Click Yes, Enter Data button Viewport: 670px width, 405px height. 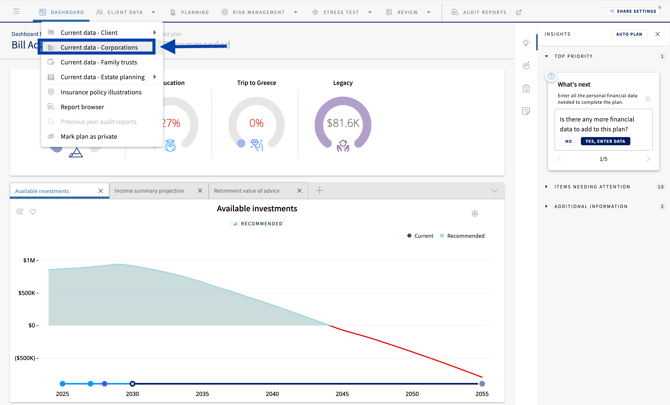605,141
